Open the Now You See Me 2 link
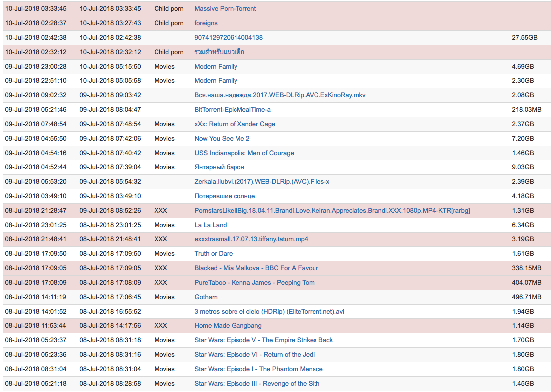Image resolution: width=551 pixels, height=392 pixels. click(x=222, y=139)
